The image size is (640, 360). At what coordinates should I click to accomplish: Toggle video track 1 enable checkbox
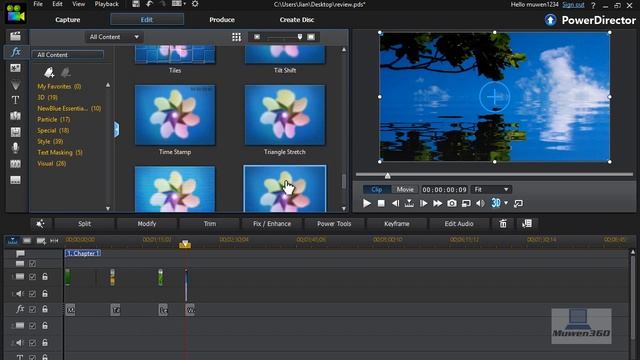(33, 277)
